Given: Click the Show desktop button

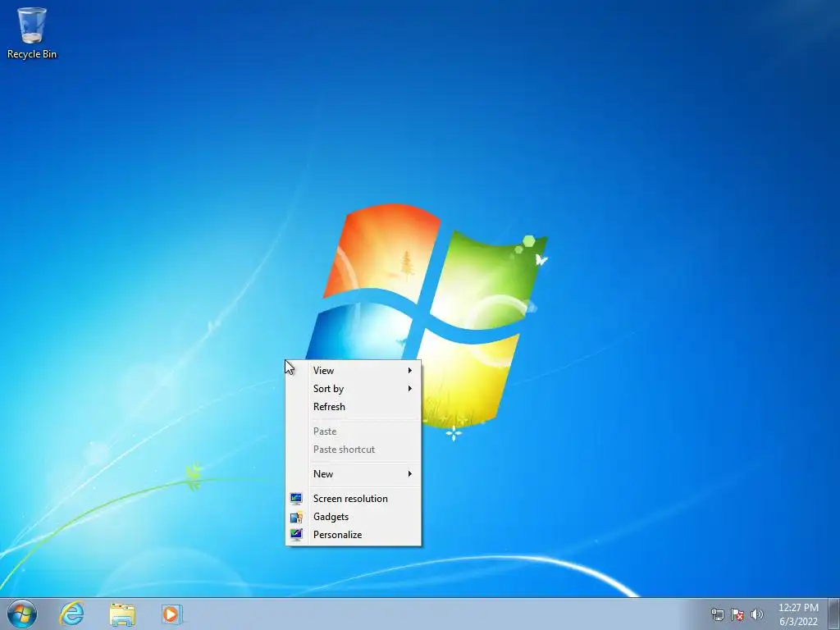Looking at the screenshot, I should pos(834,614).
